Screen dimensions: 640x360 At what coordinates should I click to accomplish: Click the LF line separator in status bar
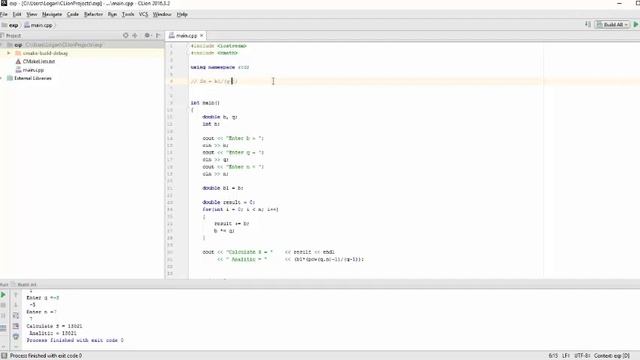[566, 356]
